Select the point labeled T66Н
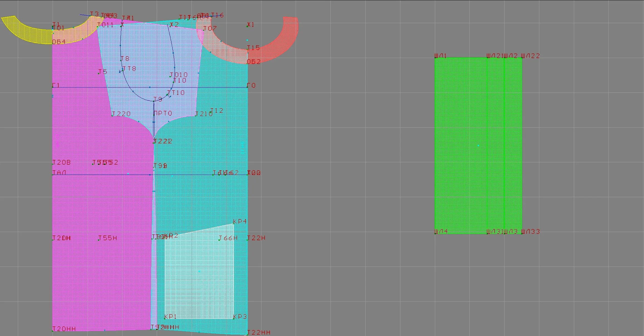644x336 pixels. tap(228, 238)
